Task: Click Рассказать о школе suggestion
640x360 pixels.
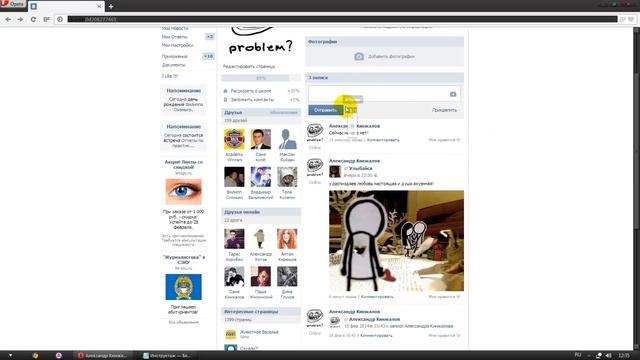Action: (x=251, y=91)
